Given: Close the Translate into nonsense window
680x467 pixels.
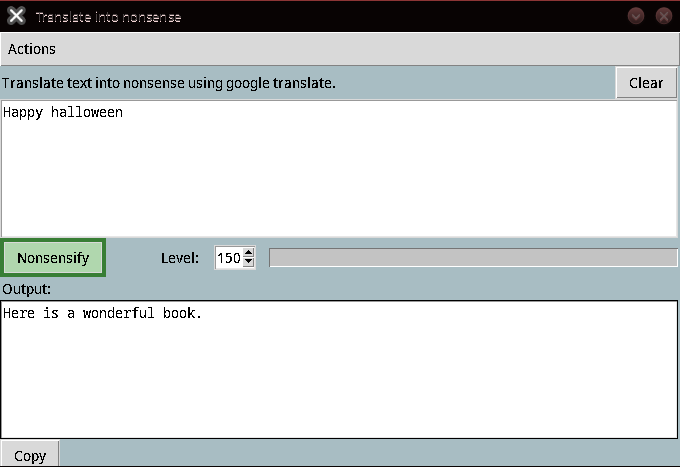Looking at the screenshot, I should click(x=663, y=16).
